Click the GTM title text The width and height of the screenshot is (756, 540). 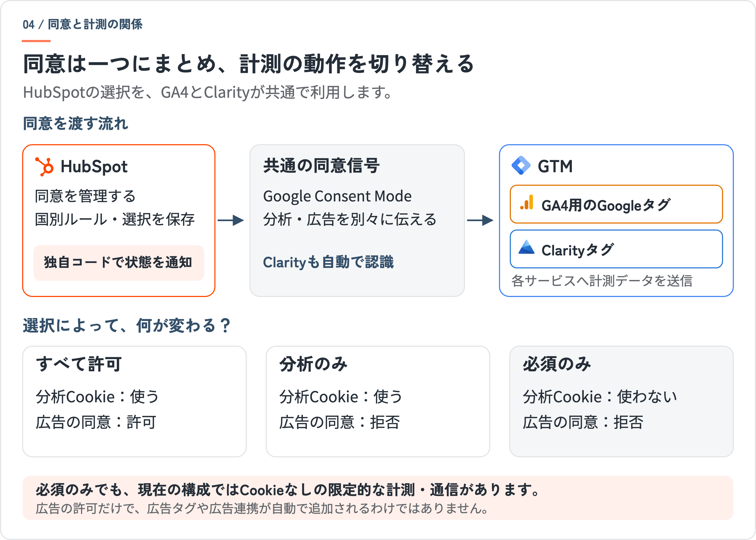(555, 166)
